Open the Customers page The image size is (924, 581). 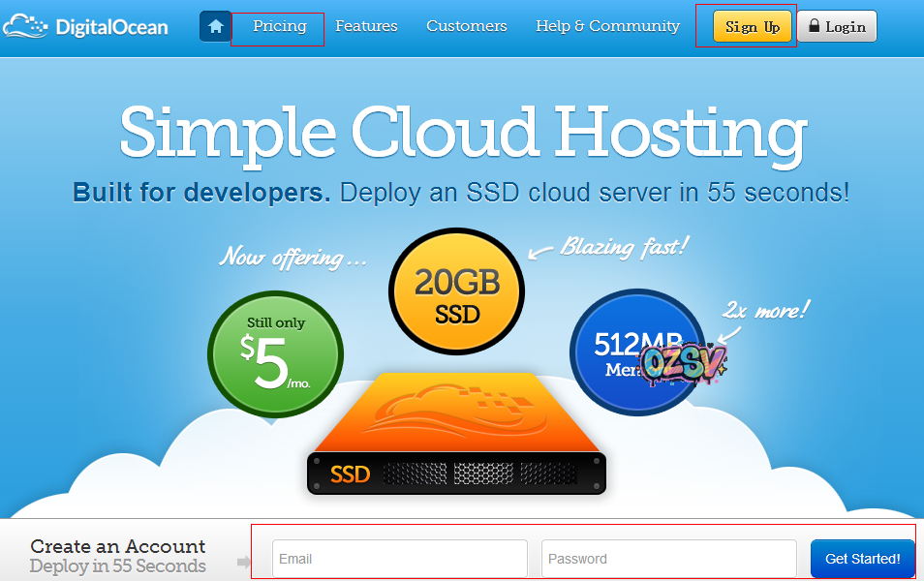(x=466, y=26)
